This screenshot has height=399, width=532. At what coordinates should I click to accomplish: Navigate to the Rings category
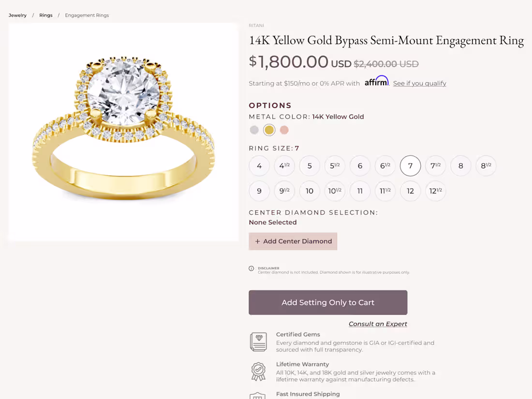click(45, 15)
